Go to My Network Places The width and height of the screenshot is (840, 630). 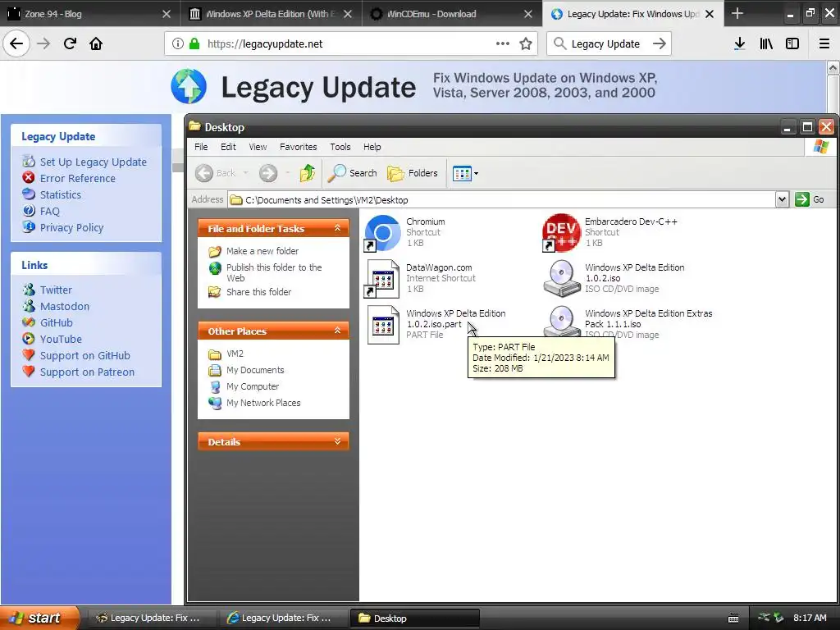point(263,403)
